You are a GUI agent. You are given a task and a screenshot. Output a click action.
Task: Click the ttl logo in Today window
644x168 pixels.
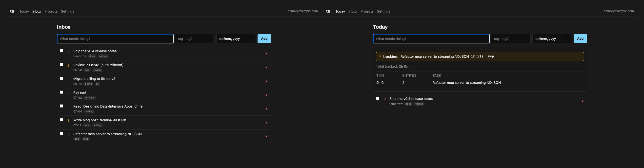pos(328,11)
